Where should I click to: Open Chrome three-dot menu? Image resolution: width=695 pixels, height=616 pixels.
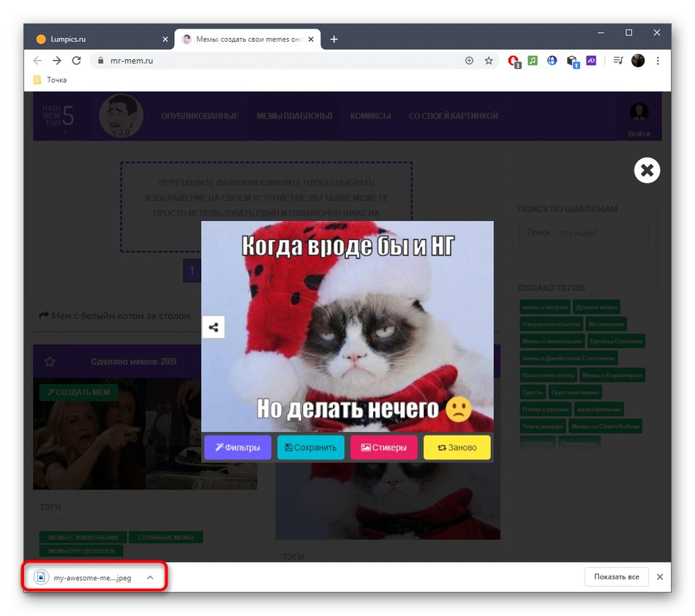658,61
